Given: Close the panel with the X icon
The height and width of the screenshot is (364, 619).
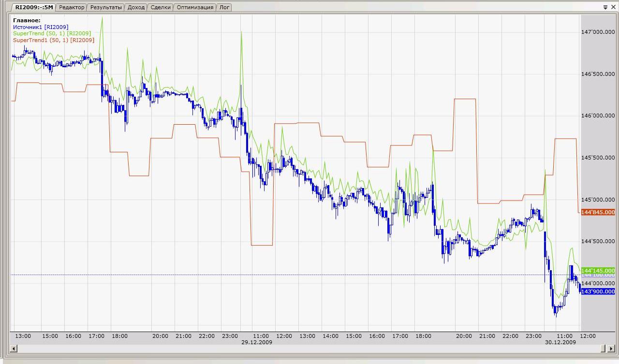Looking at the screenshot, I should pyautogui.click(x=612, y=7).
